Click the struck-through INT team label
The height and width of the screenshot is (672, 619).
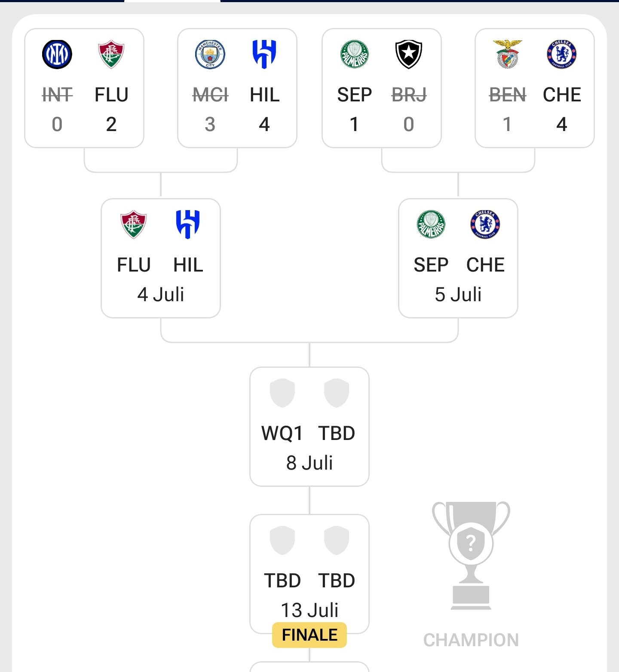[57, 95]
